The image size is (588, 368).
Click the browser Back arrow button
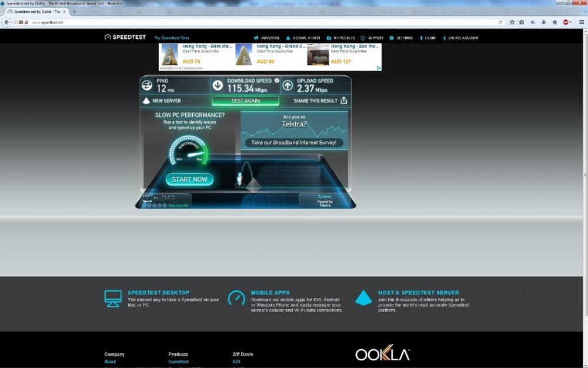pos(6,22)
